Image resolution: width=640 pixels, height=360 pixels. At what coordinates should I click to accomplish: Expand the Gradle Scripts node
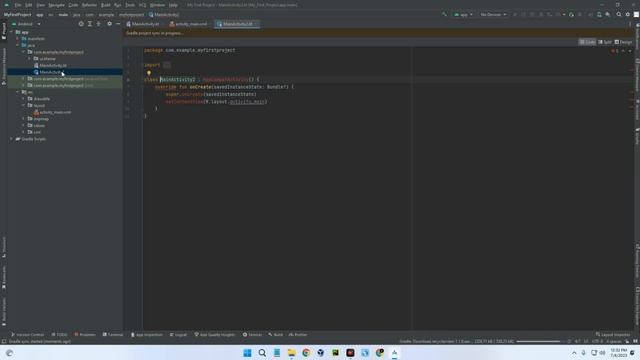click(x=11, y=139)
